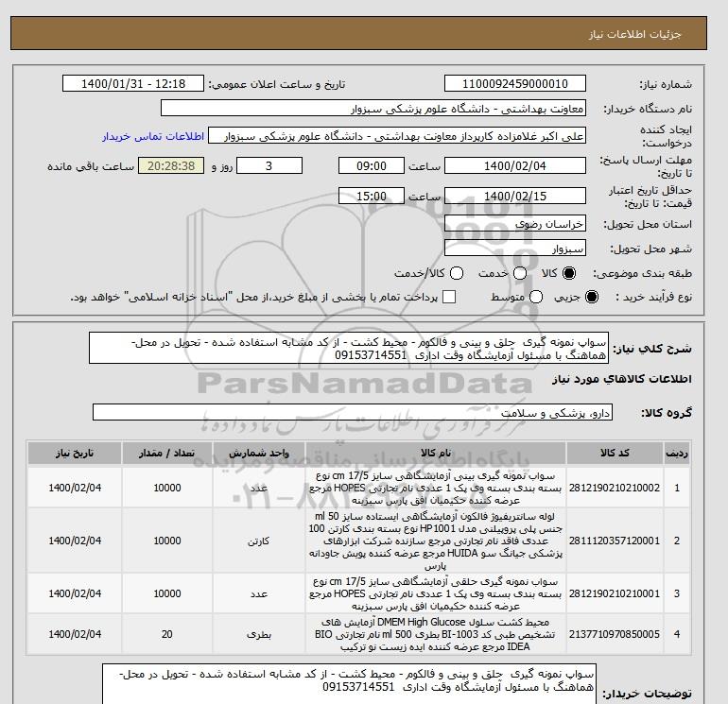Viewport: 728px width, 704px height.
Task: Click the delivery city field سبزوار
Action: (515, 249)
